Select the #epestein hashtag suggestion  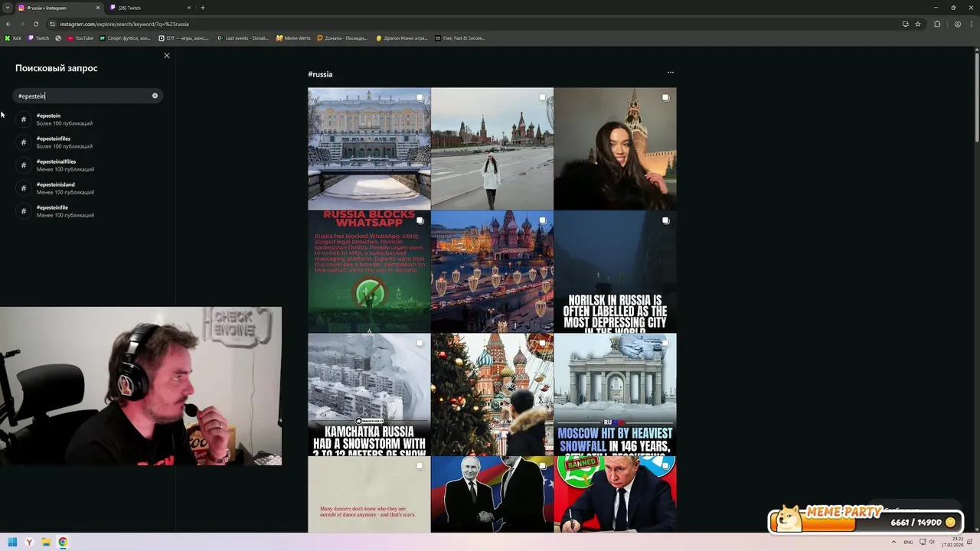tap(88, 119)
